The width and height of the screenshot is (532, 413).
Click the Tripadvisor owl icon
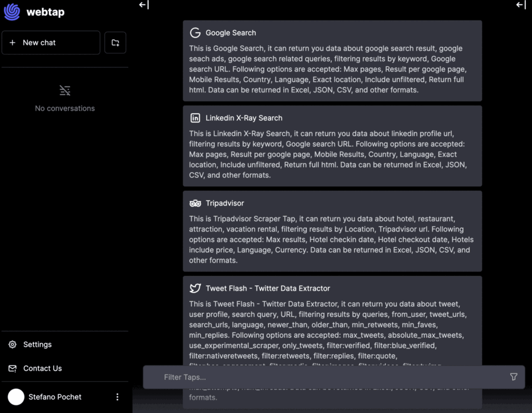coord(195,203)
